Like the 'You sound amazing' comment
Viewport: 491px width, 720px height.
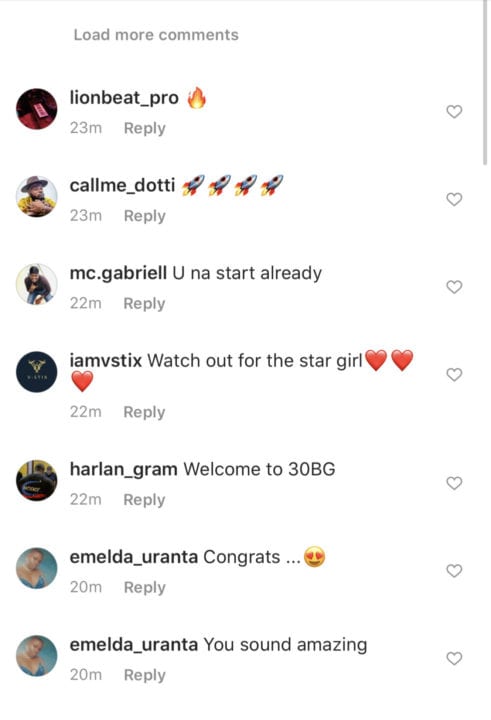tap(454, 658)
